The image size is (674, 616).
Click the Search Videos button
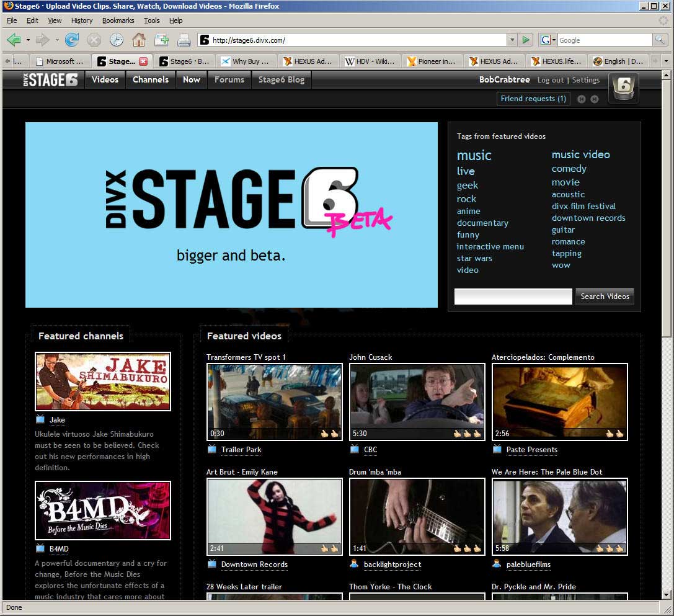coord(605,297)
